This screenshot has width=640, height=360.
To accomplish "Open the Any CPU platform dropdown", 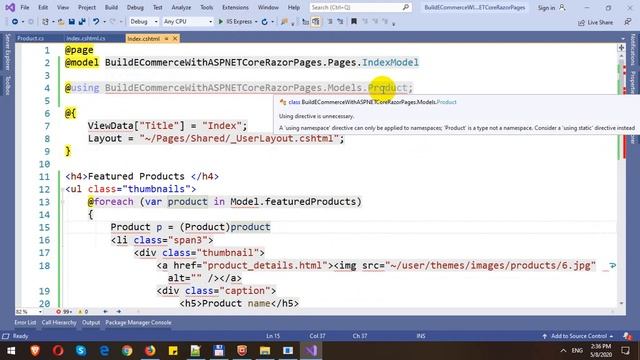I will [x=187, y=22].
